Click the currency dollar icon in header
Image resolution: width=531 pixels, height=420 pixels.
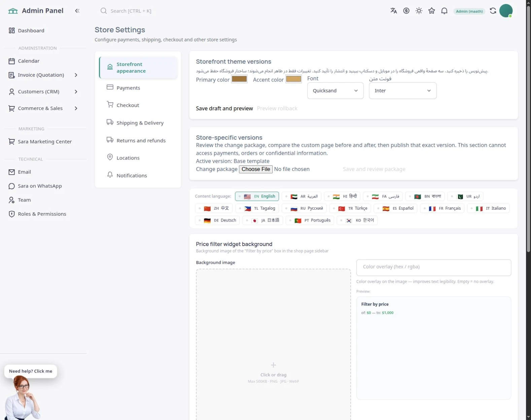pyautogui.click(x=406, y=11)
